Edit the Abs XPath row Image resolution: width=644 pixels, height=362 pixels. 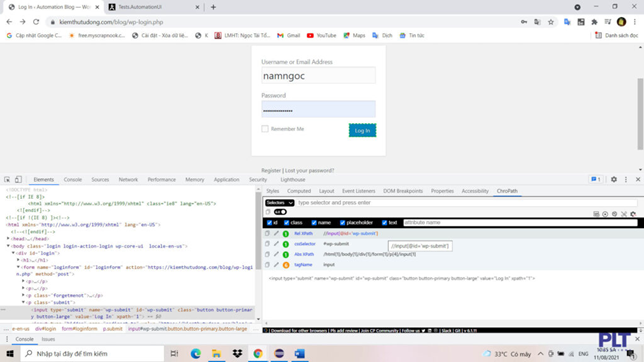(x=276, y=254)
